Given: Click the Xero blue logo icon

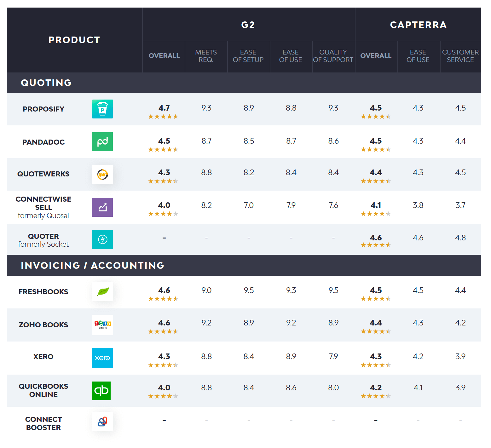Looking at the screenshot, I should [x=102, y=358].
